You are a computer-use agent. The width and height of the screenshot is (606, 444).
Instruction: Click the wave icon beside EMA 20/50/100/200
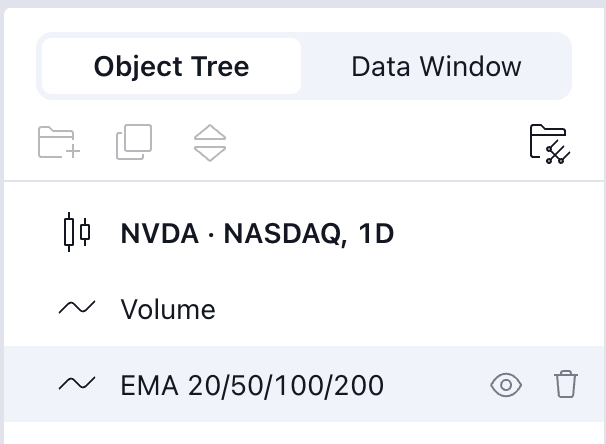click(x=76, y=384)
